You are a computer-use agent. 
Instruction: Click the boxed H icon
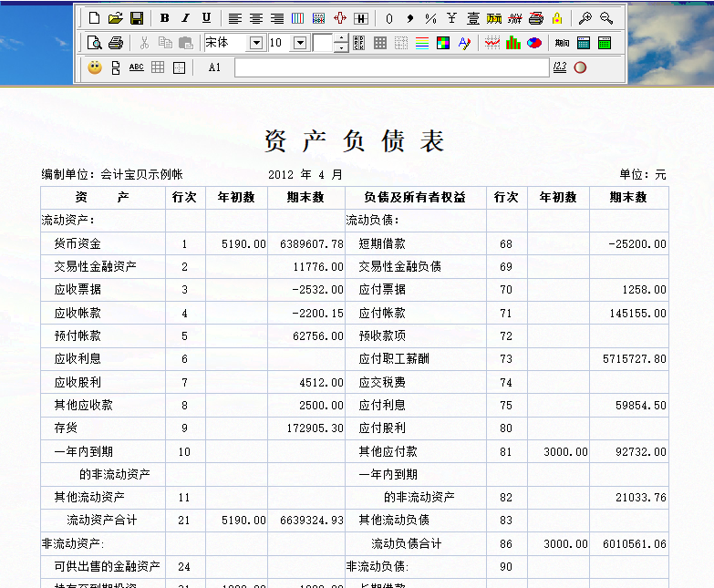(360, 18)
